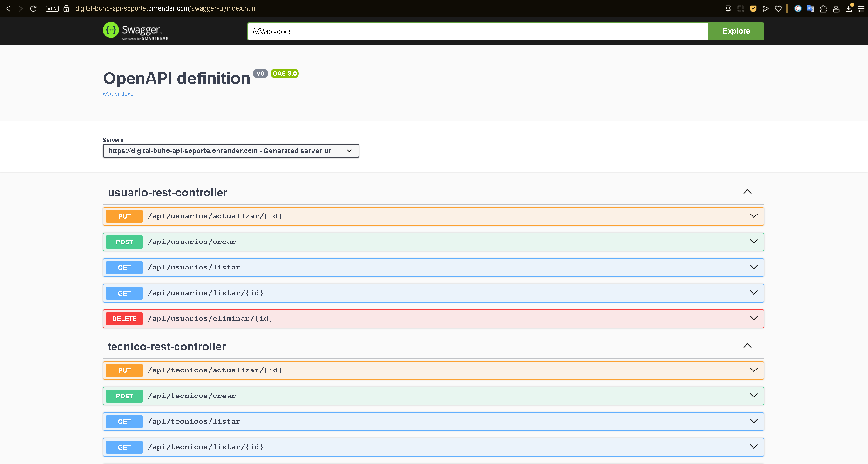Take a snapshot with the capture icon
The image size is (868, 464).
click(740, 8)
